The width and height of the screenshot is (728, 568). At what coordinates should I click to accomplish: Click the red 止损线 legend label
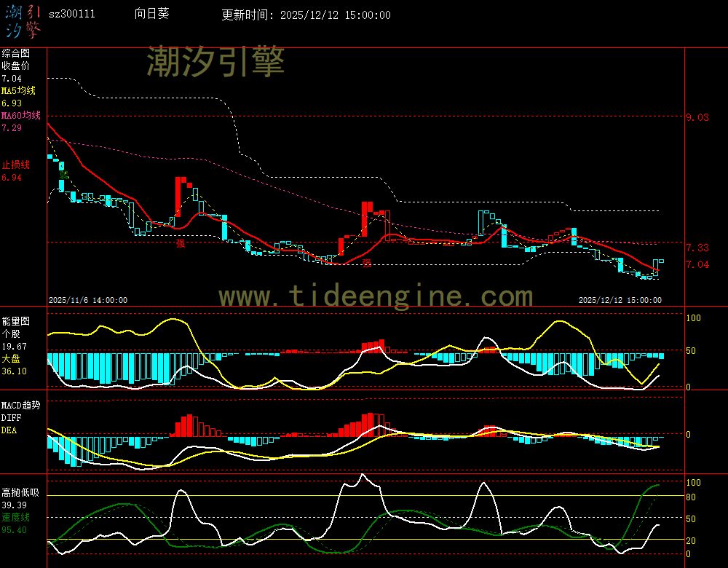pyautogui.click(x=15, y=165)
